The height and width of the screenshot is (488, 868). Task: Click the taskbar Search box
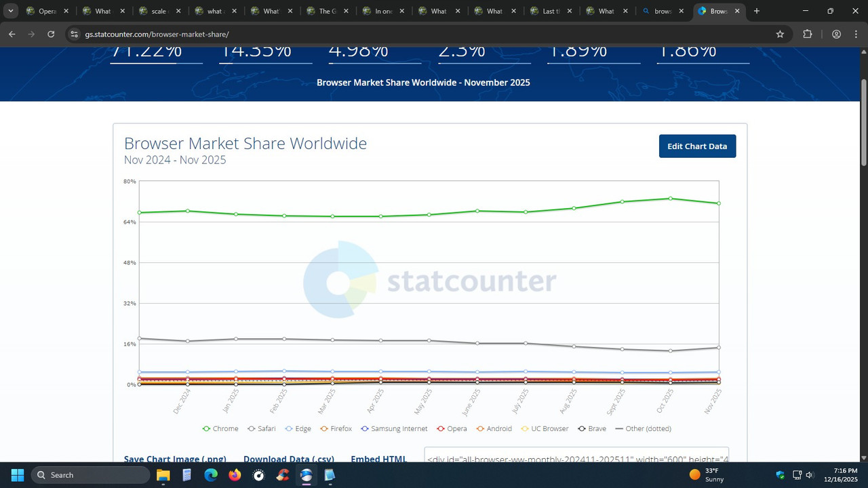(90, 475)
